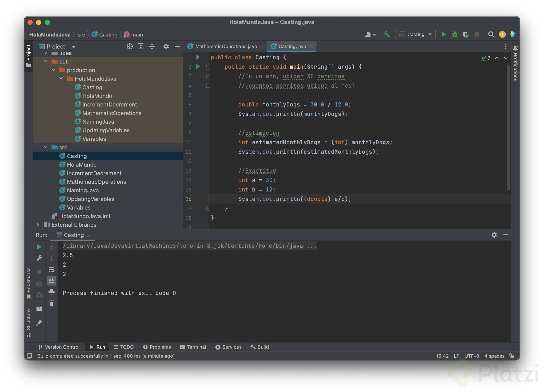Viewport: 544px width, 392px height.
Task: Toggle scroll to end in Run console
Action: [51, 280]
